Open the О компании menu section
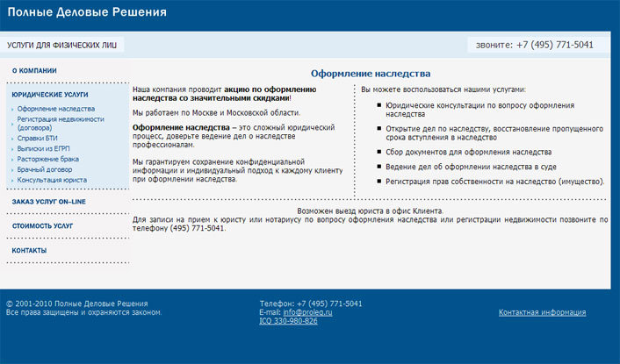The image size is (620, 364). (x=34, y=71)
